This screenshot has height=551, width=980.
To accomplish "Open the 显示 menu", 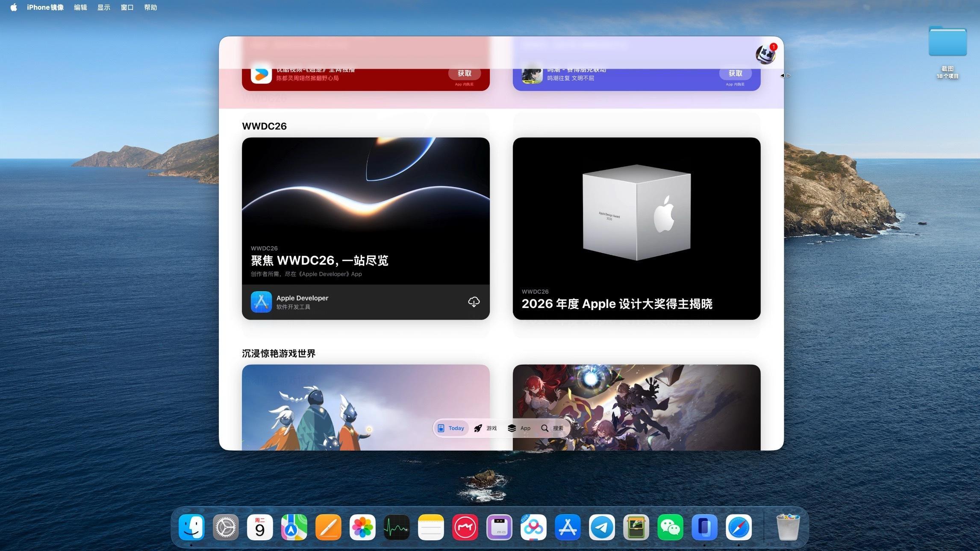I will pyautogui.click(x=103, y=7).
